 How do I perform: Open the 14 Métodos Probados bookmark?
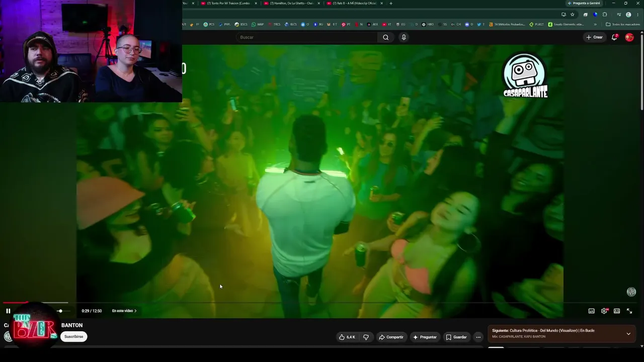(507, 24)
